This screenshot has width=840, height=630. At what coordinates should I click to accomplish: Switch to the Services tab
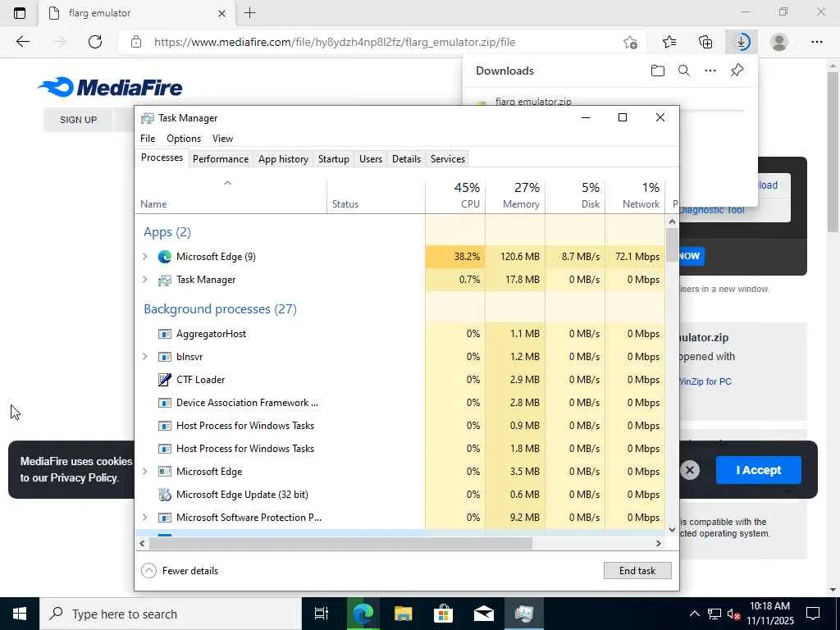[447, 159]
